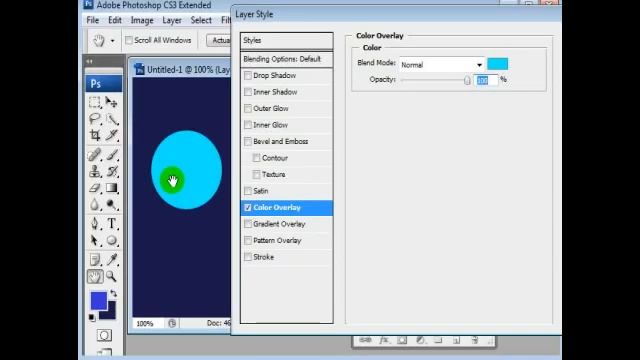The width and height of the screenshot is (640, 360).
Task: Click the Opacity slider handle
Action: tap(467, 80)
